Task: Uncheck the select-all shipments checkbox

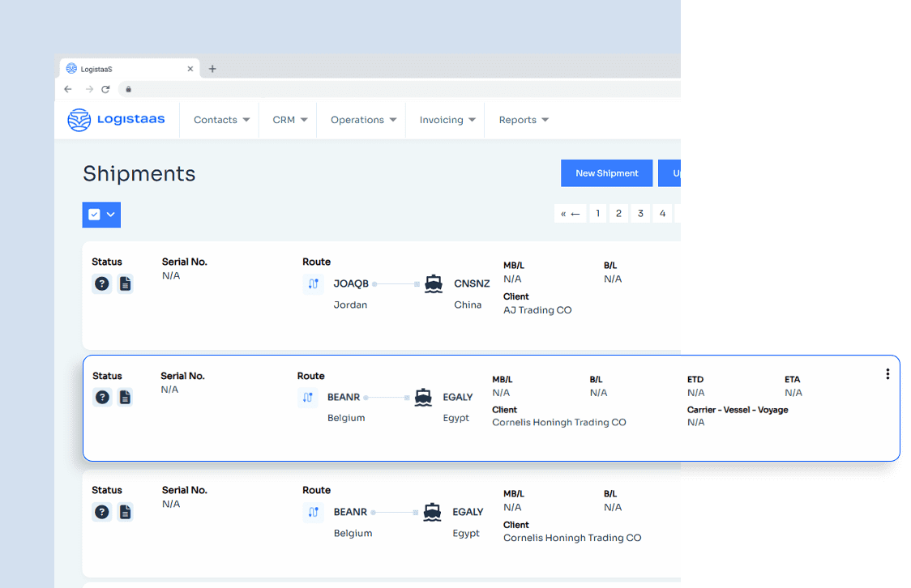Action: click(92, 215)
